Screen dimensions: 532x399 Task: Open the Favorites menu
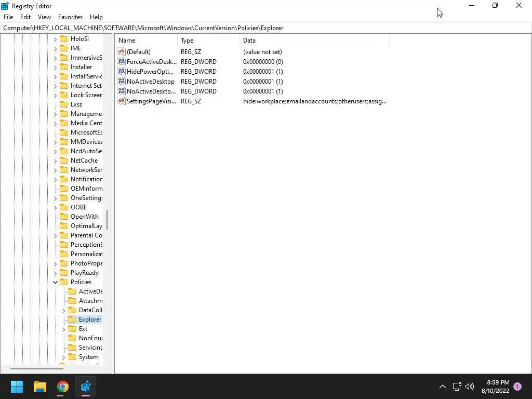pos(70,17)
